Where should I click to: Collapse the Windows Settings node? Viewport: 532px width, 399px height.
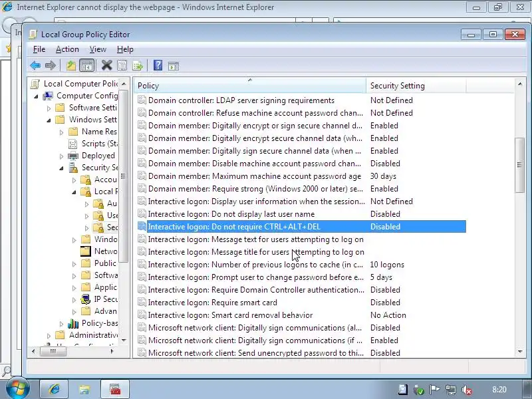point(49,120)
